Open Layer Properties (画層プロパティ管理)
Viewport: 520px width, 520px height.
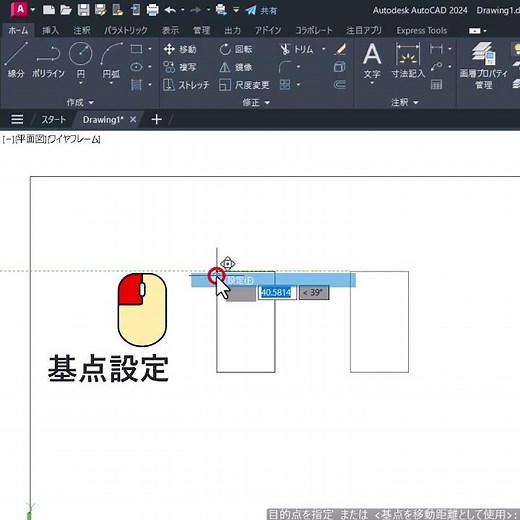tap(483, 65)
